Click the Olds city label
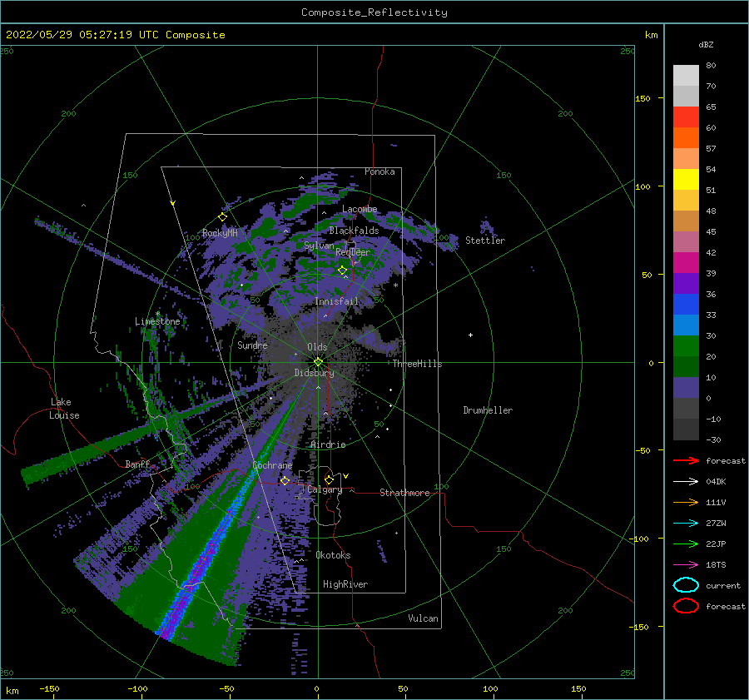The height and width of the screenshot is (700, 749). click(x=317, y=347)
